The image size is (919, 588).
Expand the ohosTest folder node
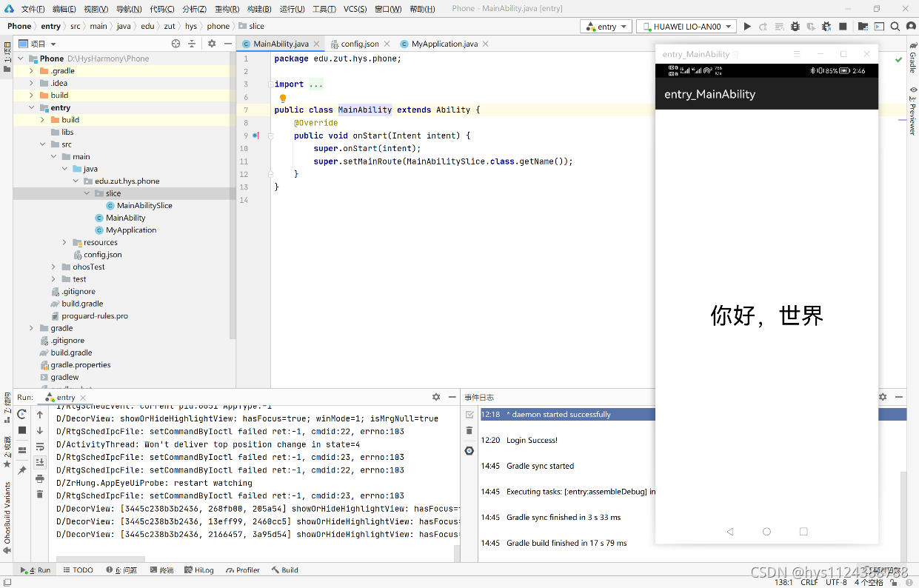pyautogui.click(x=53, y=267)
